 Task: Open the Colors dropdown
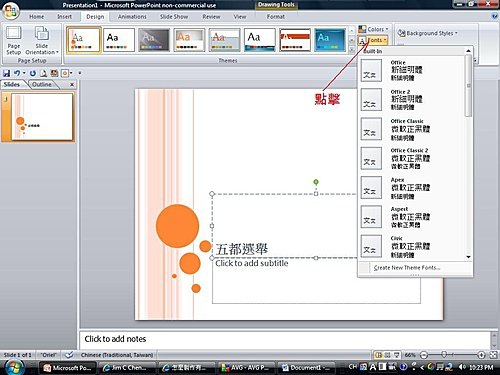373,29
